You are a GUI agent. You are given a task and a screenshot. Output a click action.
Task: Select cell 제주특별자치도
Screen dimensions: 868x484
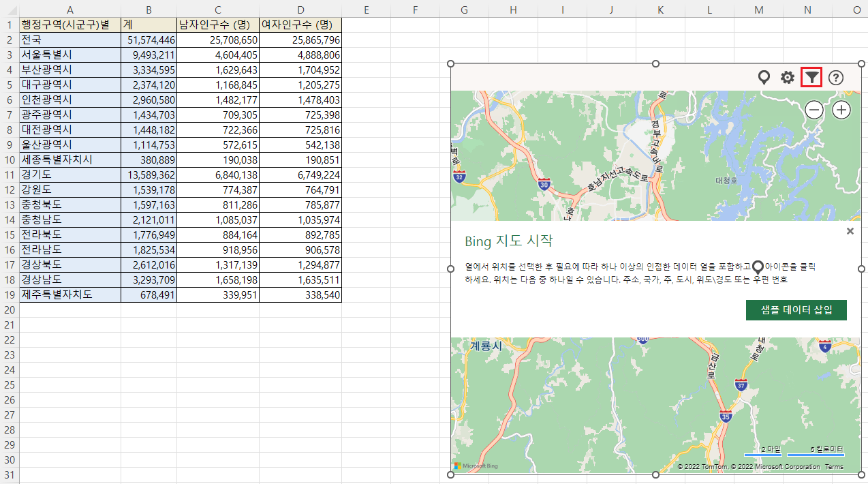(70, 295)
